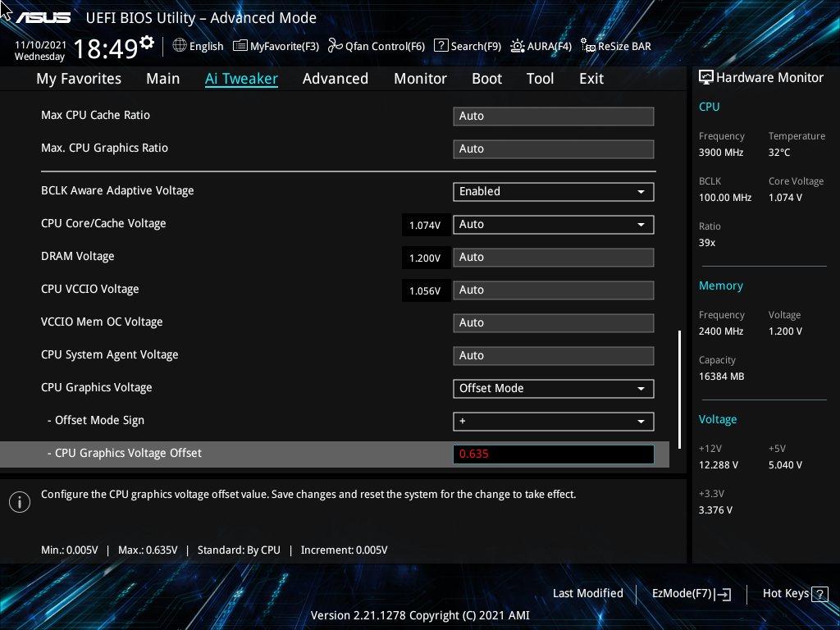The height and width of the screenshot is (630, 840).
Task: Click the info circle icon
Action: (20, 502)
